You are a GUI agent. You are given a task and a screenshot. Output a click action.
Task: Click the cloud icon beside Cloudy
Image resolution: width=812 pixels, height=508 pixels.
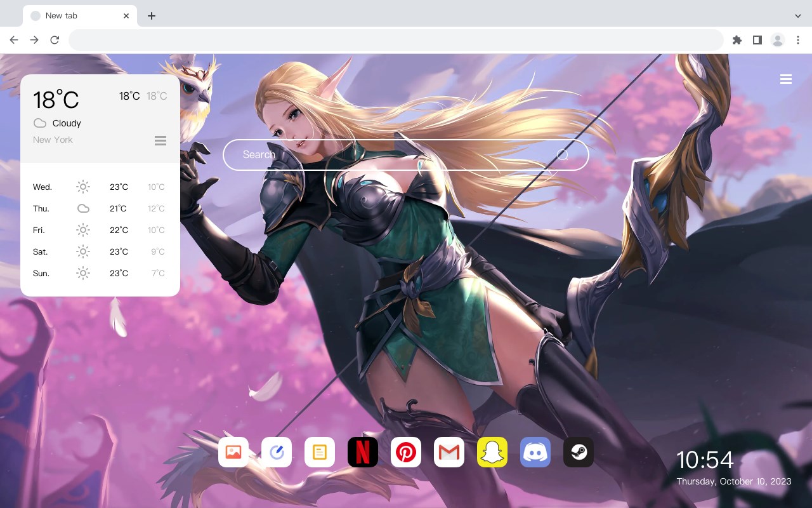[40, 123]
